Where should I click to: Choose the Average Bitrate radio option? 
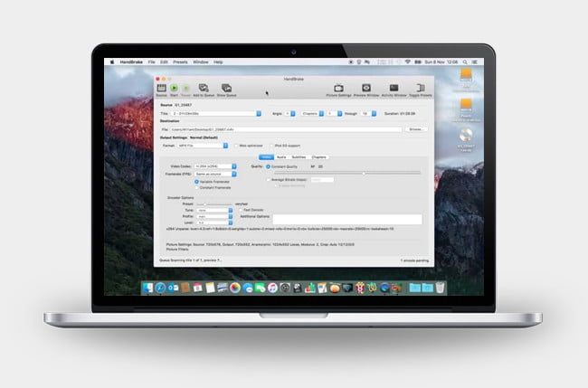[269, 179]
